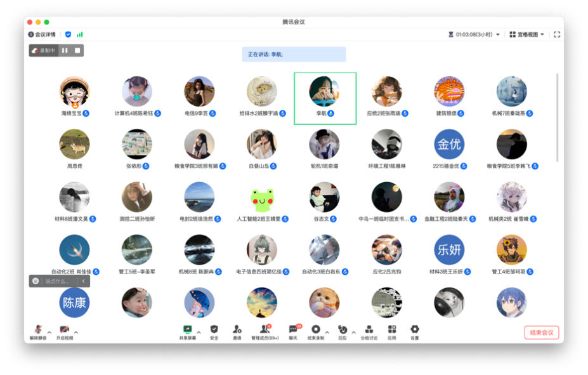The height and width of the screenshot is (375, 588).
Task: Open the meeting timer dropdown
Action: pyautogui.click(x=474, y=34)
